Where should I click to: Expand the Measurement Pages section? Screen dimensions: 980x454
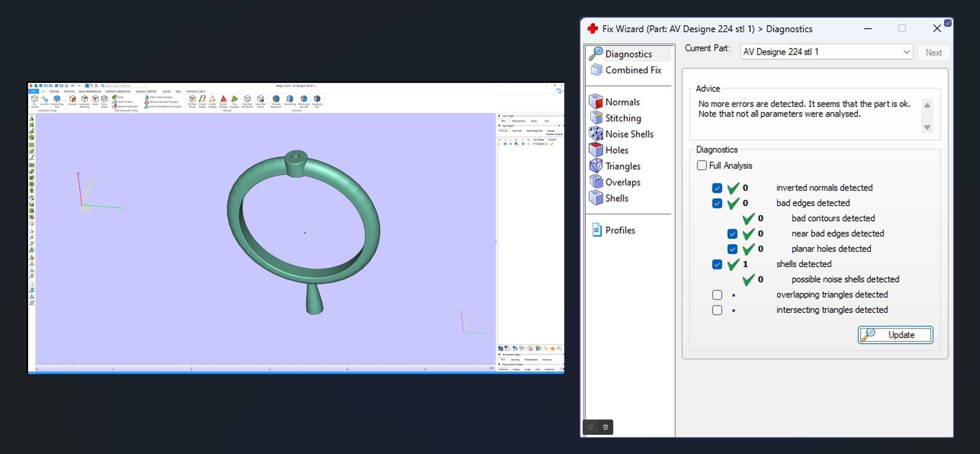[499, 364]
